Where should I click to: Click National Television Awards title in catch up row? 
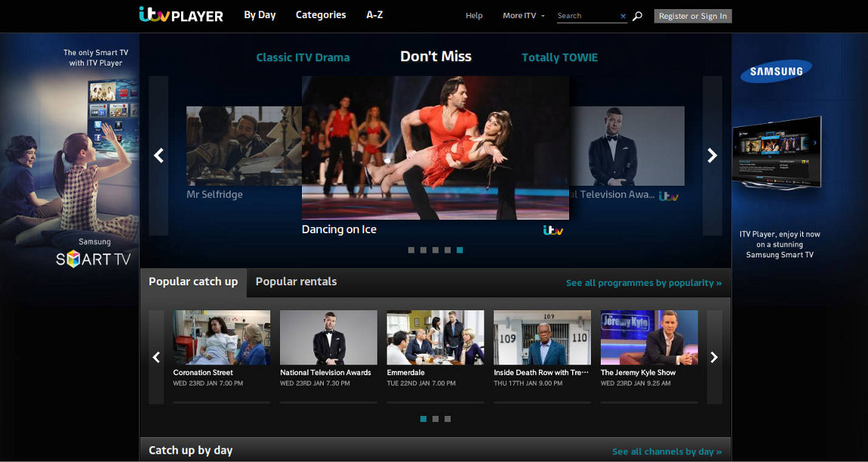(325, 373)
